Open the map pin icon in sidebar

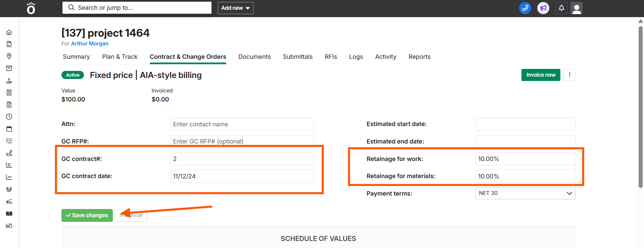pyautogui.click(x=9, y=56)
